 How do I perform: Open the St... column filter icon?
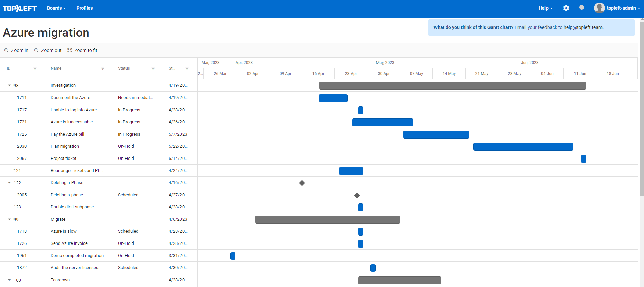click(187, 69)
